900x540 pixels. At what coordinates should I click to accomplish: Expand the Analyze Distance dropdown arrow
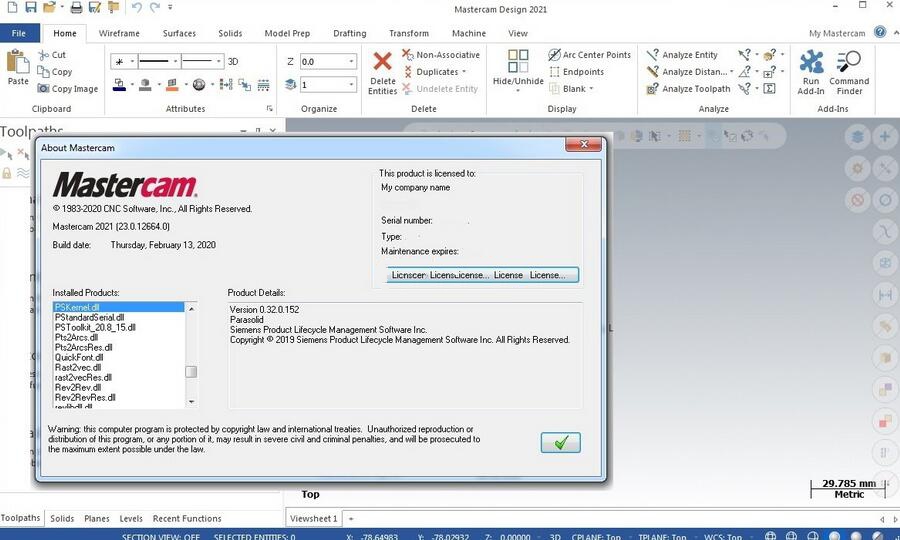point(731,72)
